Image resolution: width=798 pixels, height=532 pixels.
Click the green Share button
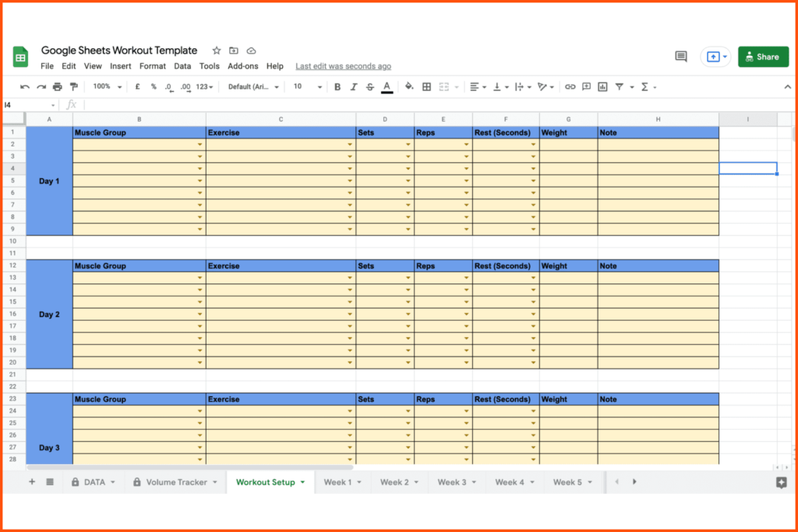(x=763, y=56)
